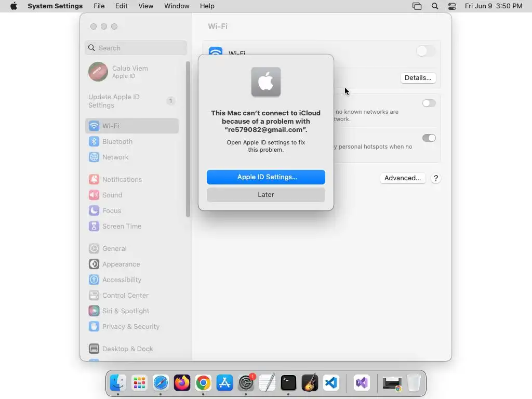Open Terminal from the Dock
The width and height of the screenshot is (532, 399).
[x=289, y=383]
